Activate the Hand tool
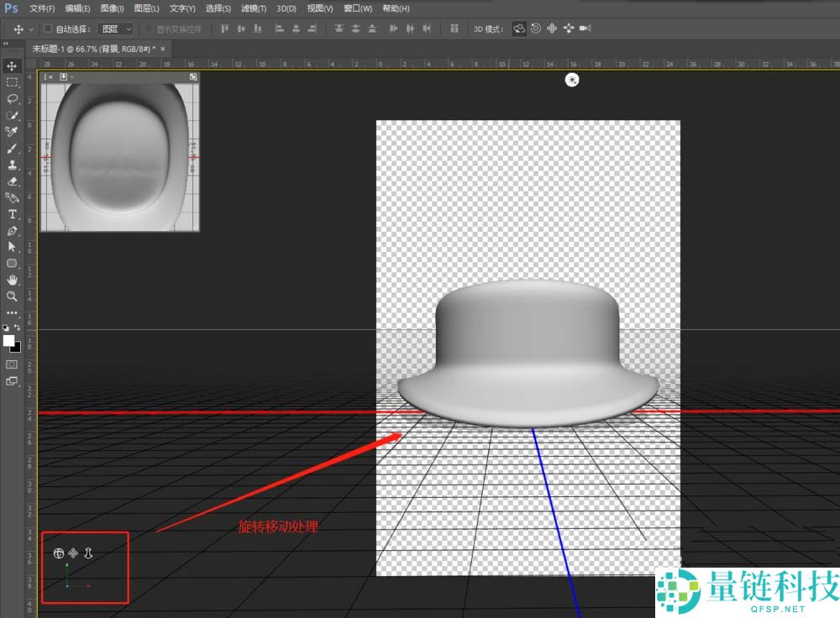 tap(12, 280)
